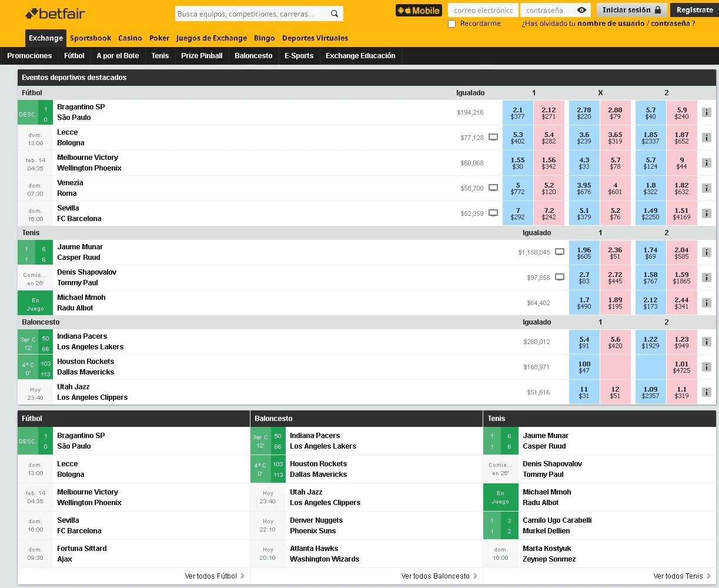719x588 pixels.
Task: Open info icon for Lecce vs Bologna
Action: tap(706, 138)
